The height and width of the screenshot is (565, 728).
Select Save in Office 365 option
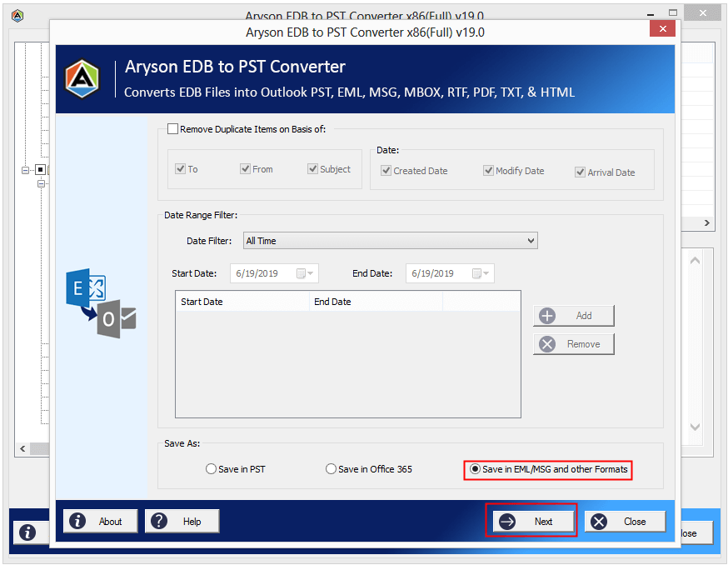click(x=331, y=469)
